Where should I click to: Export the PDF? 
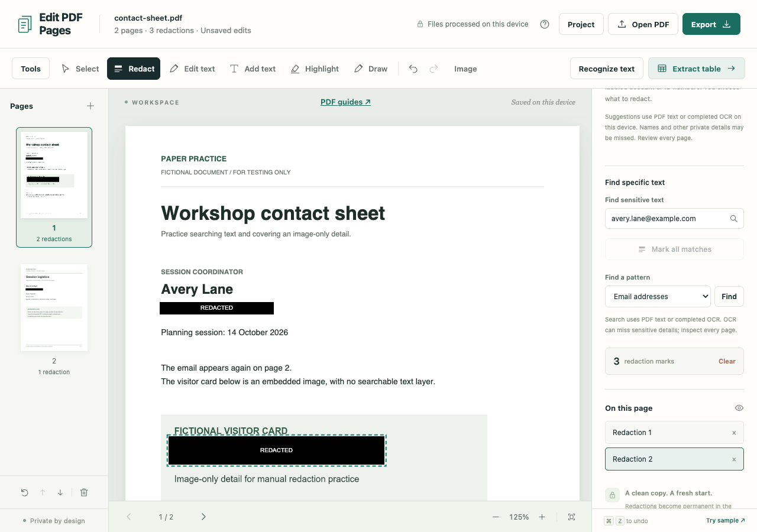pyautogui.click(x=711, y=24)
